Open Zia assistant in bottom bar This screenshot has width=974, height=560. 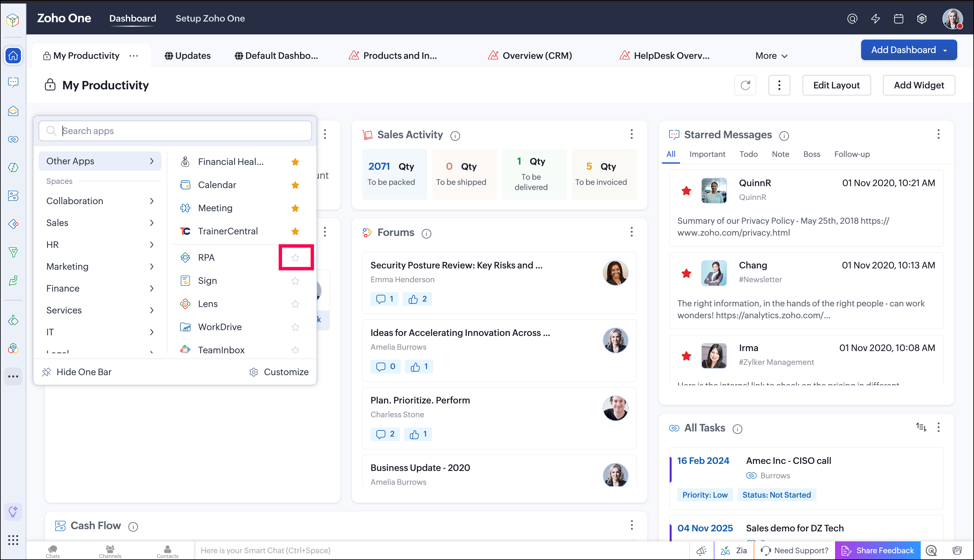(734, 551)
